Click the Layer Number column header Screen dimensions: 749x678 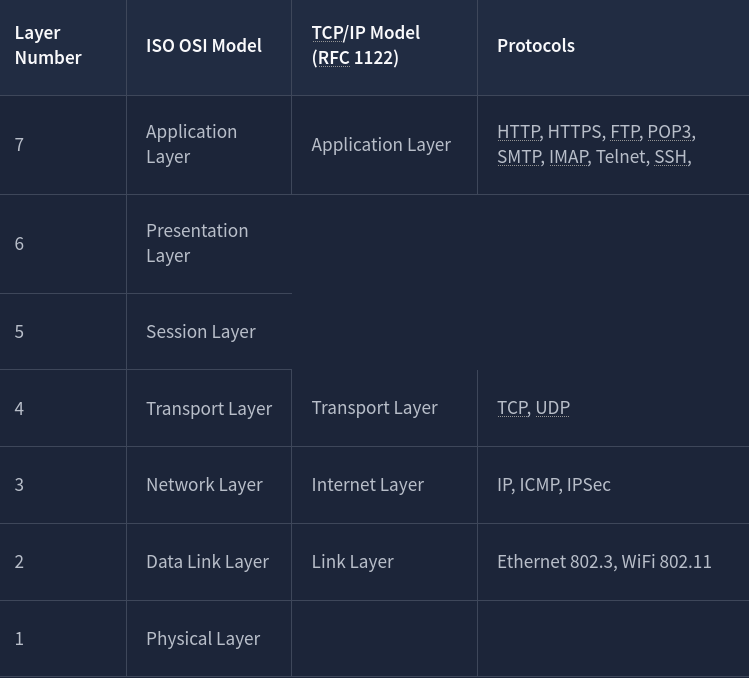[48, 45]
